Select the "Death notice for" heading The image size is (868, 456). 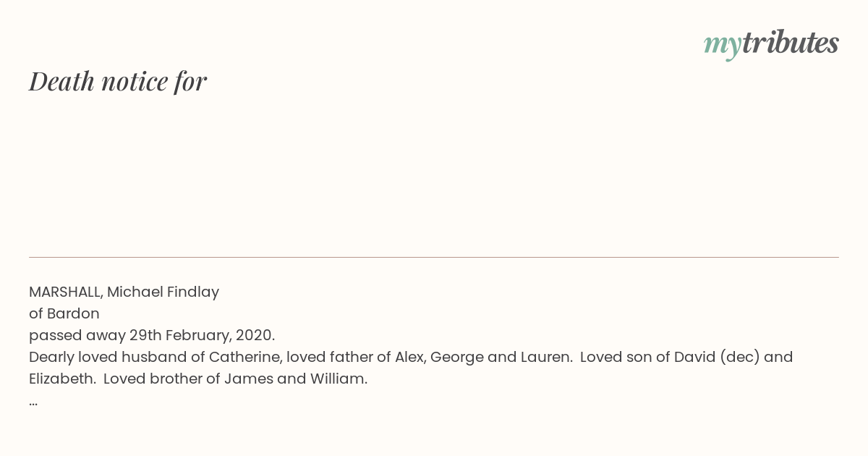point(118,81)
